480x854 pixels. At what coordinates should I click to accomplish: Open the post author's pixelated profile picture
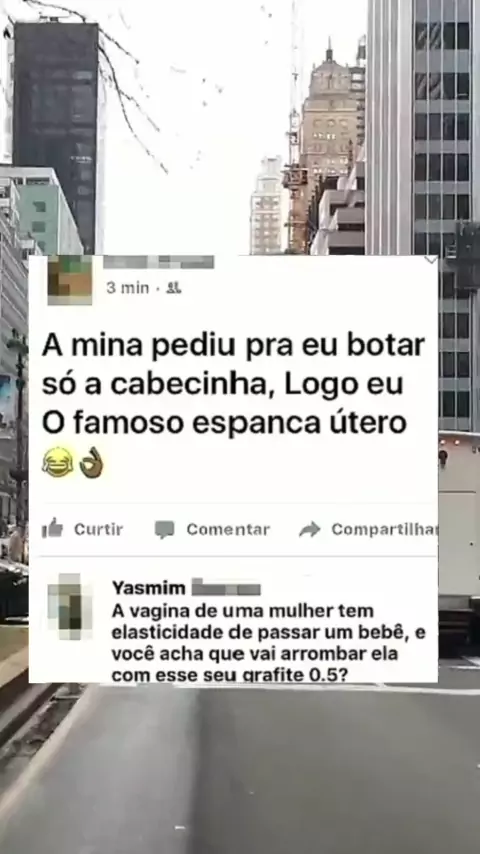(x=70, y=280)
